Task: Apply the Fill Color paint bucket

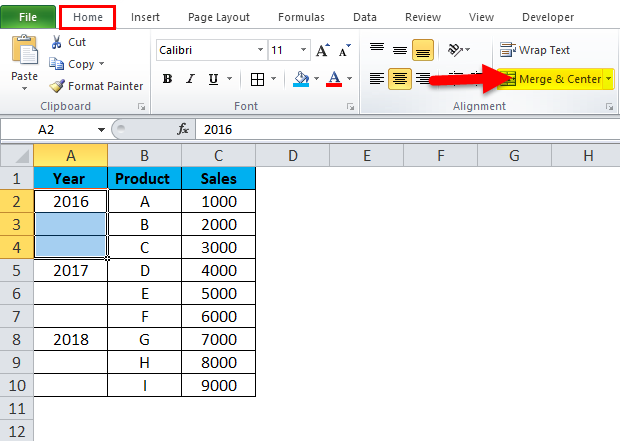Action: 301,79
